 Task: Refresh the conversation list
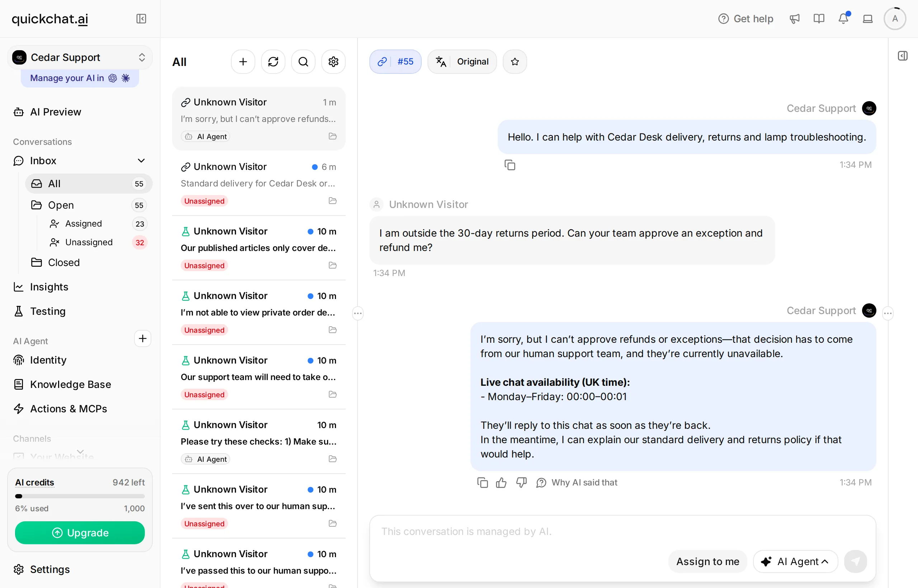tap(273, 61)
